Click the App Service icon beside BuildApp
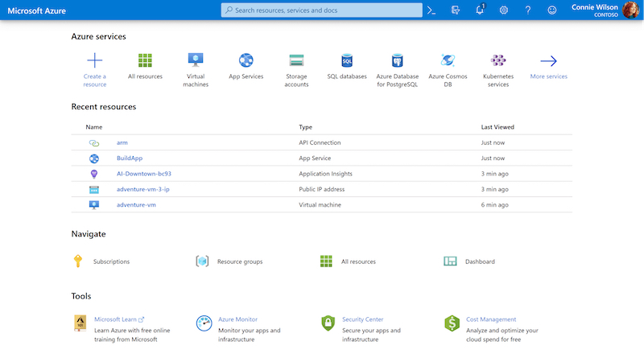Image resolution: width=644 pixels, height=362 pixels. pos(94,158)
